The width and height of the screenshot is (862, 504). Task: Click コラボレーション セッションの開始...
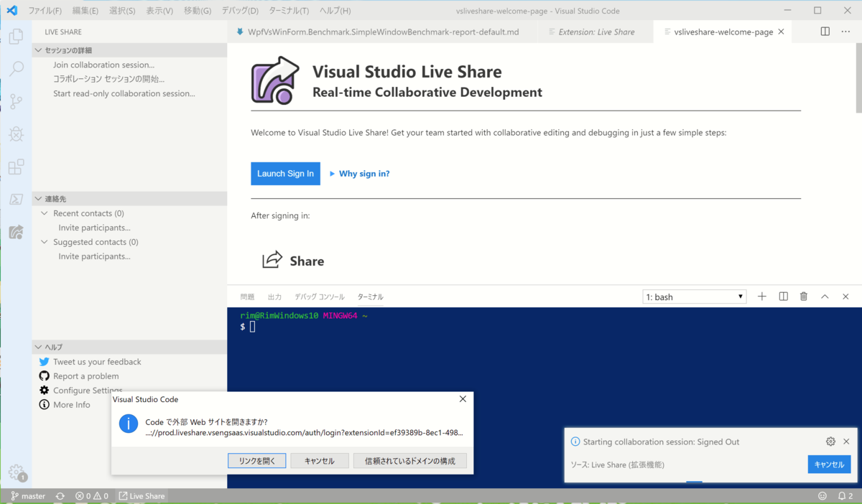coord(108,79)
